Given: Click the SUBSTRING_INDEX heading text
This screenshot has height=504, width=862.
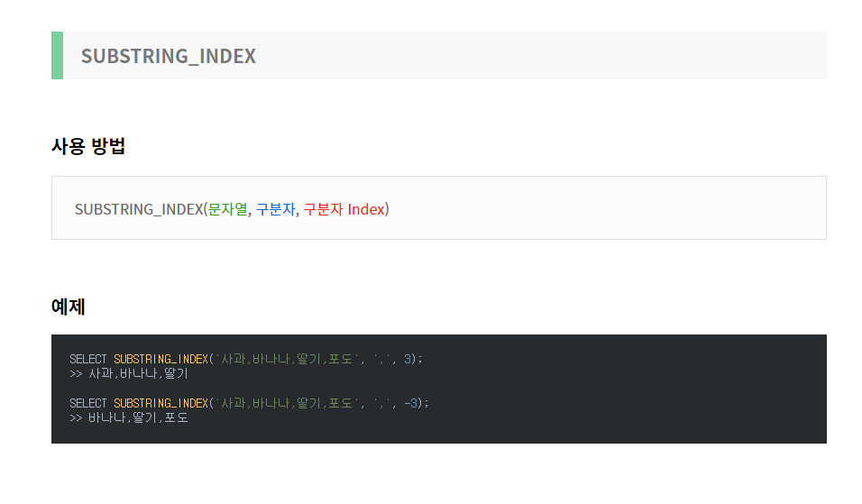Looking at the screenshot, I should (x=169, y=56).
